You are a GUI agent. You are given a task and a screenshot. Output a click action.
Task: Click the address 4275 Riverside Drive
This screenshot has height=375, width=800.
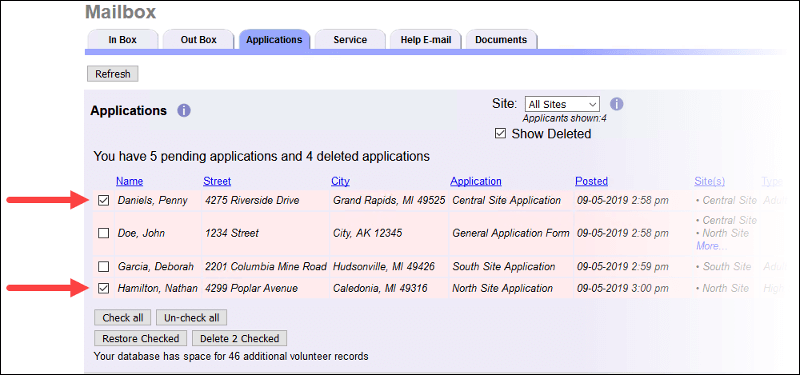(252, 201)
